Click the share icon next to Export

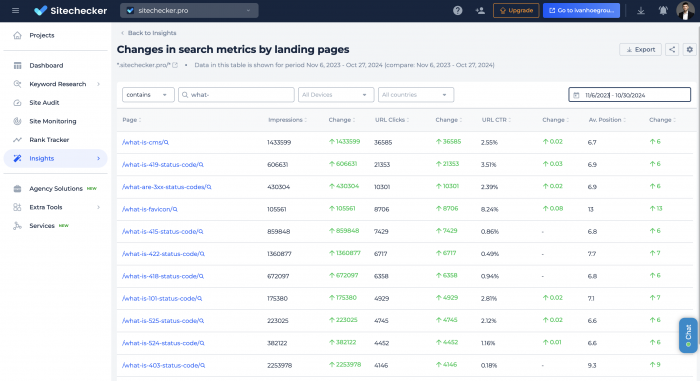click(x=672, y=50)
